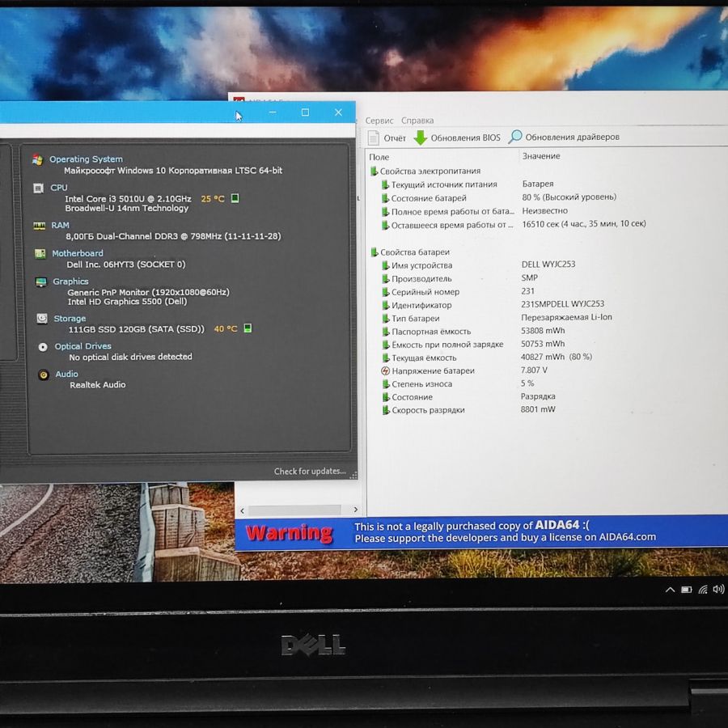Select the Свойства батареи group row
This screenshot has width=728, height=728.
coord(410,252)
